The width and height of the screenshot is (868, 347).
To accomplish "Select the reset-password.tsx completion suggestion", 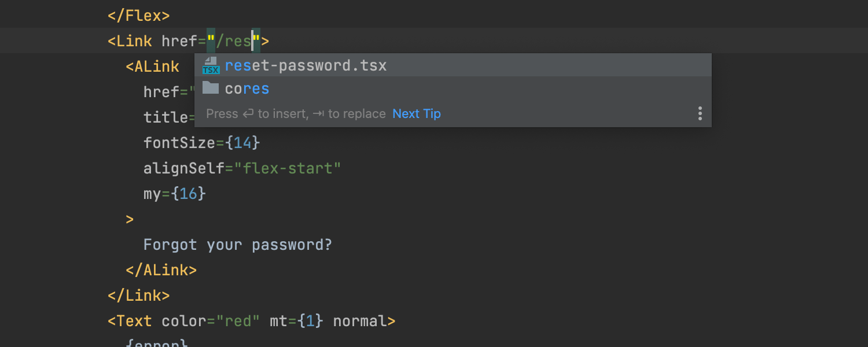I will [306, 66].
